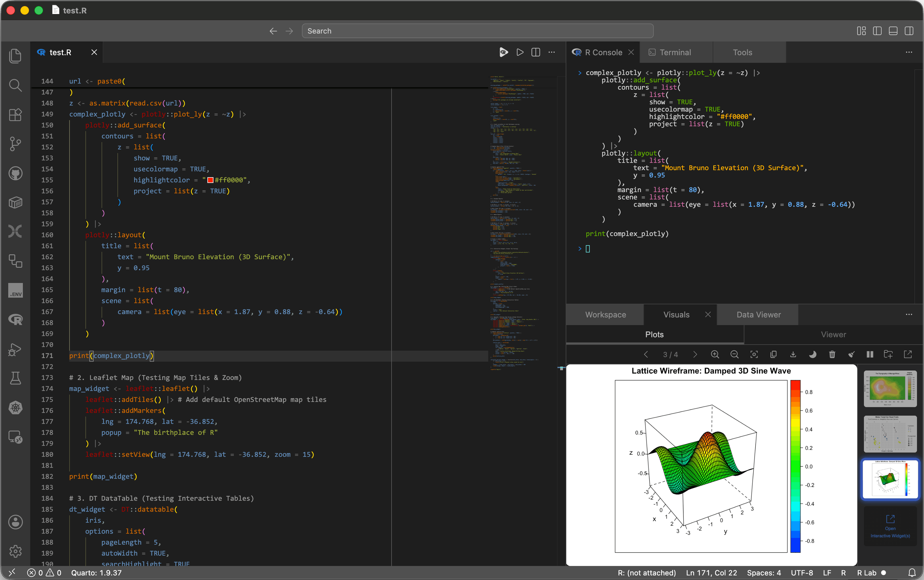Switch to the Viewer sub-tab
The image size is (924, 580).
coord(833,335)
